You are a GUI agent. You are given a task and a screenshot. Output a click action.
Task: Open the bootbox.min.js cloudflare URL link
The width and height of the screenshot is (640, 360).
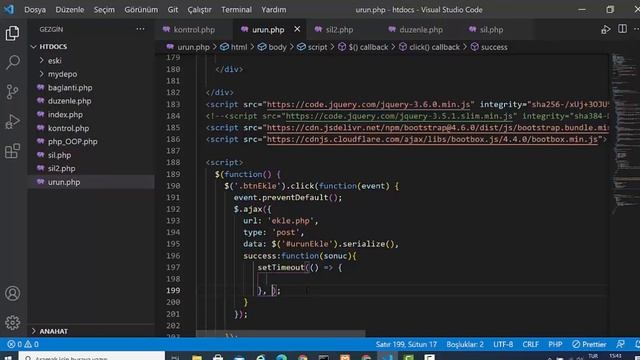(432, 140)
